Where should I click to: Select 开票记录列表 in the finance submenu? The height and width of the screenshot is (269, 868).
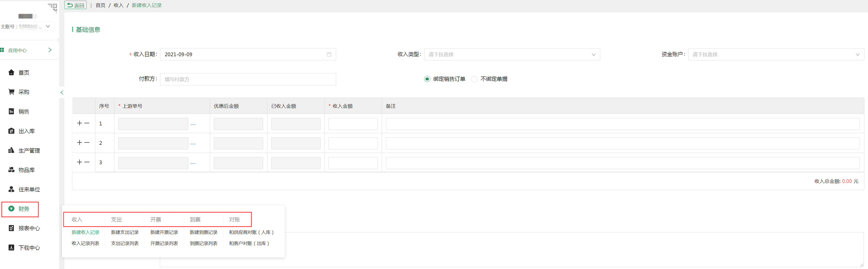click(164, 244)
